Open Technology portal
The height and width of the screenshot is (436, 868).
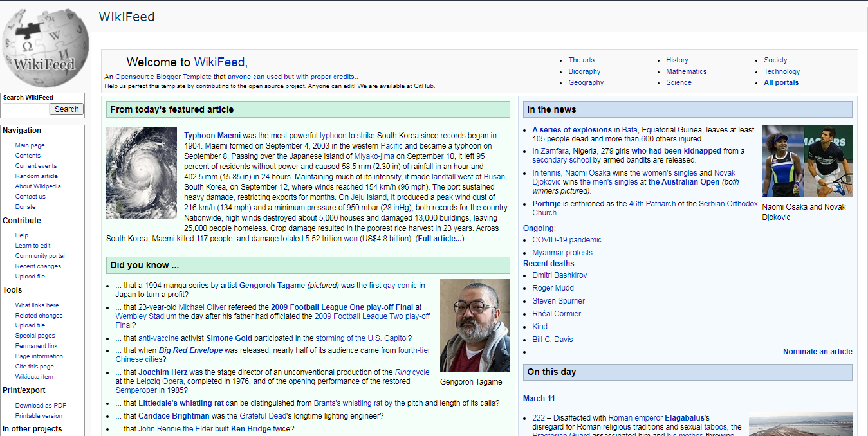[782, 71]
